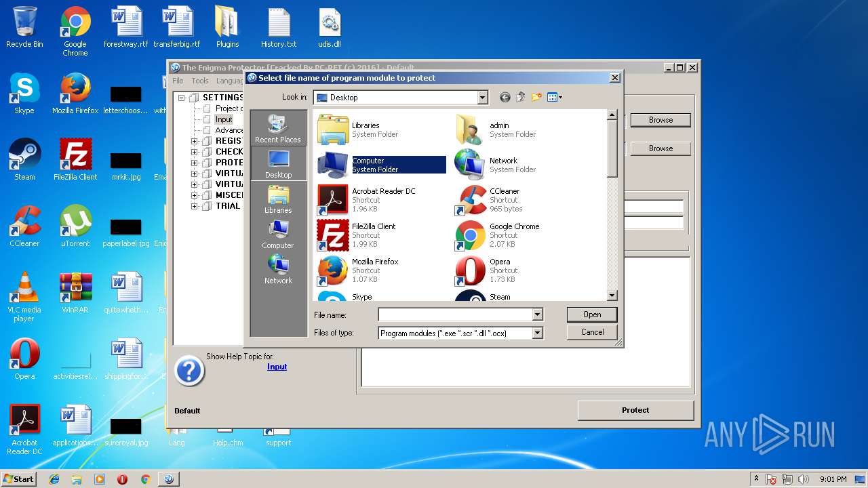The width and height of the screenshot is (868, 488).
Task: Close the Select file name dialog
Action: coord(614,78)
